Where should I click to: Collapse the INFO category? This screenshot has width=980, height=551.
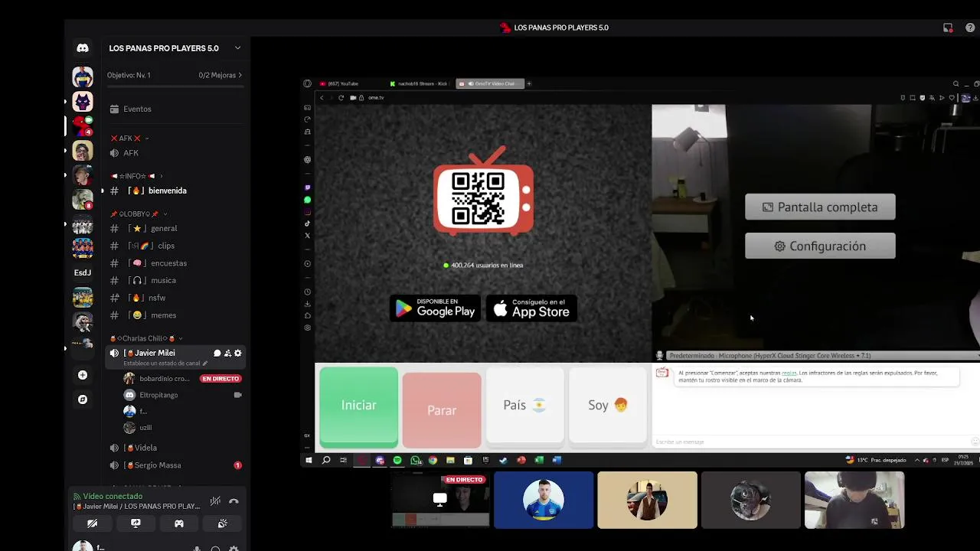click(137, 176)
